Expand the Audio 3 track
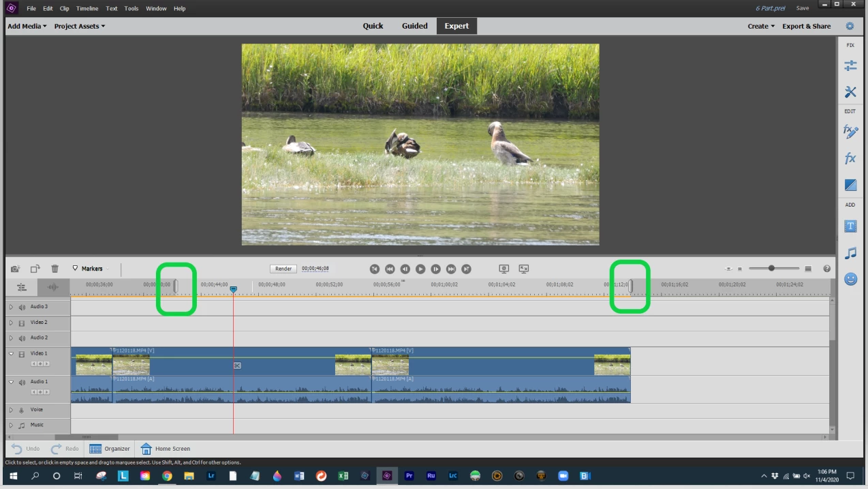868x489 pixels. click(11, 307)
